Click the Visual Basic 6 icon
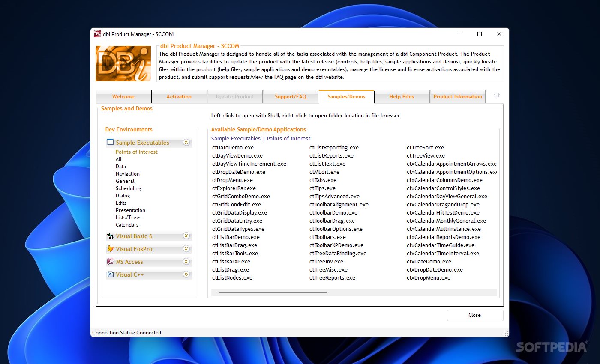The width and height of the screenshot is (600, 364). click(x=110, y=236)
